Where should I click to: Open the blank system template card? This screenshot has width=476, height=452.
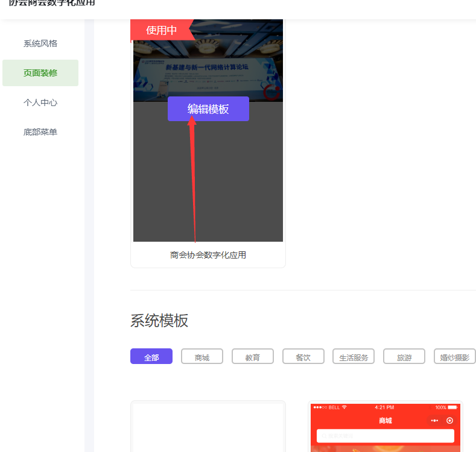[208, 427]
